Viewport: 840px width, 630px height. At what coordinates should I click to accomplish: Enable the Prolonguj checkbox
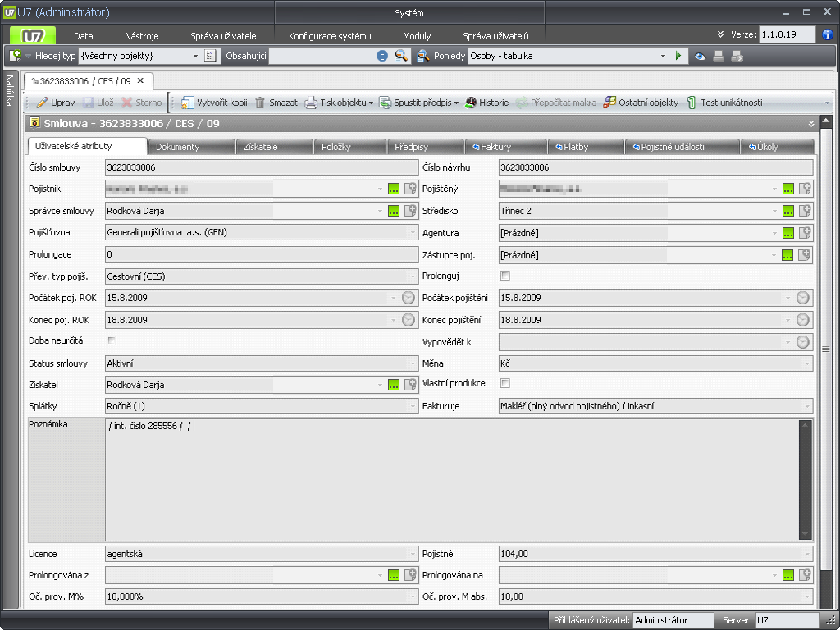point(505,276)
